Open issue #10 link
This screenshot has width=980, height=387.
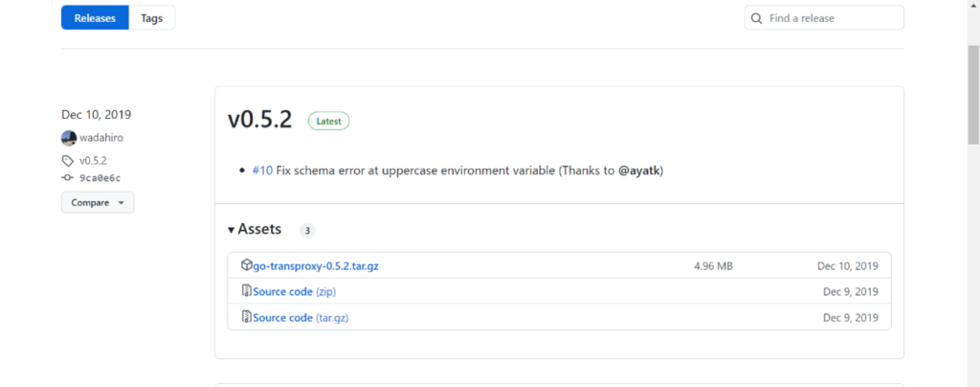(262, 171)
